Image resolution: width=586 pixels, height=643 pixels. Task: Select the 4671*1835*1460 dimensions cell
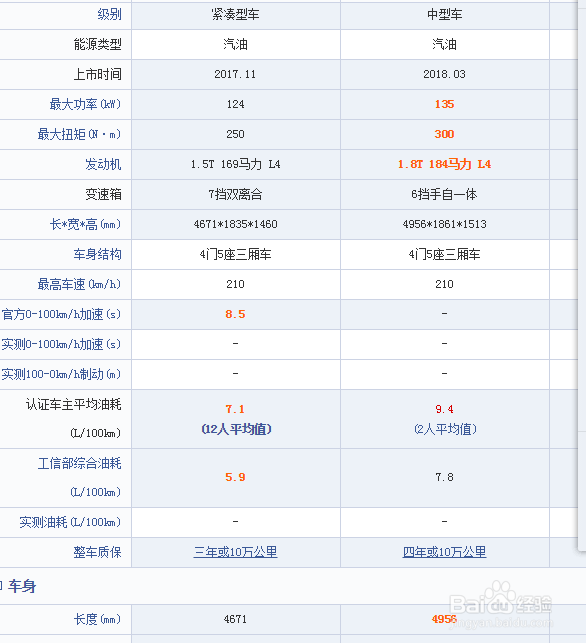tap(235, 224)
